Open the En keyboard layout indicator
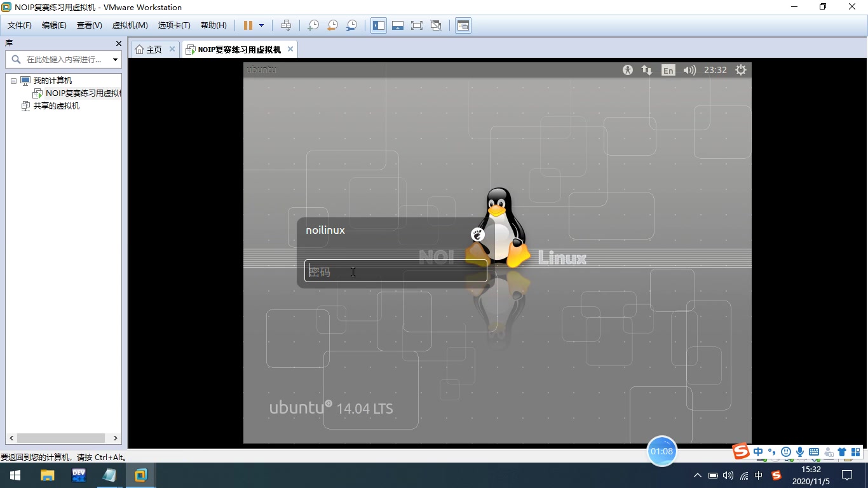This screenshot has height=488, width=868. tap(668, 71)
